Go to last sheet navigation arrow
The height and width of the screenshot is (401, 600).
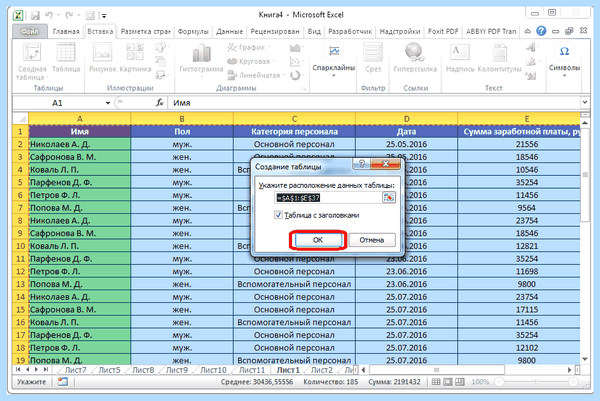pyautogui.click(x=46, y=370)
